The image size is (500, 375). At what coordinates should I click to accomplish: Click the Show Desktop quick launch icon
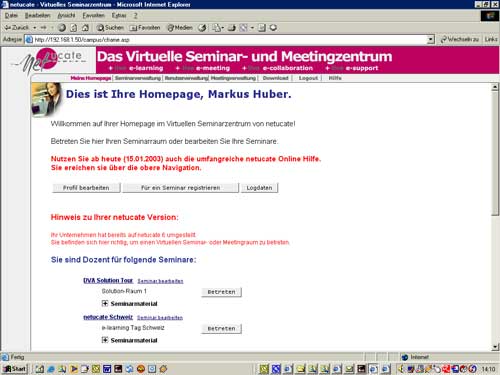40,369
